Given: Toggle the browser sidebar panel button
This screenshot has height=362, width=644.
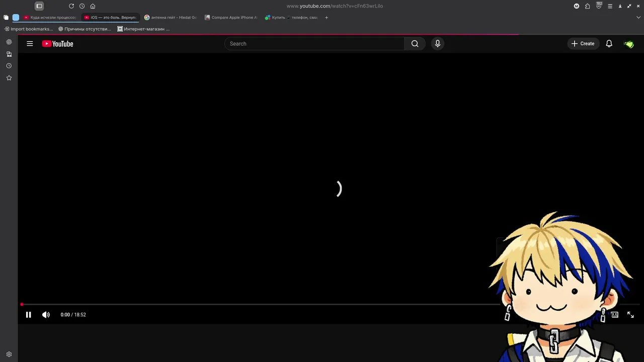Looking at the screenshot, I should click(x=39, y=6).
